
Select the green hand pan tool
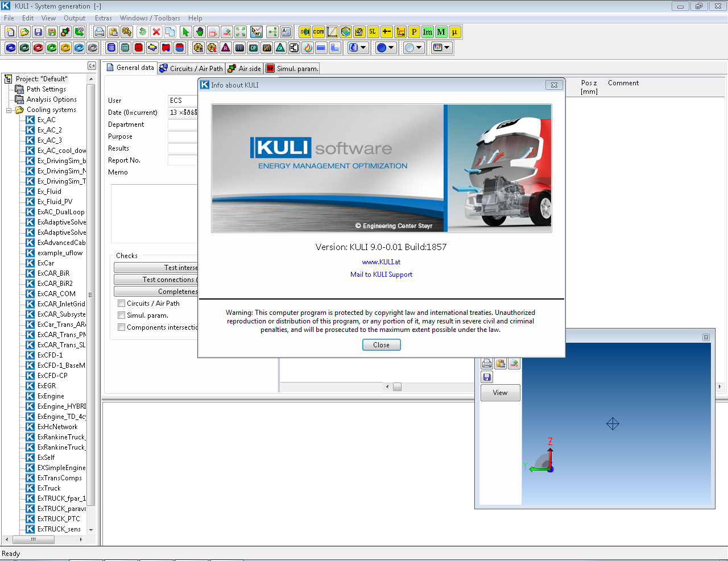point(199,32)
